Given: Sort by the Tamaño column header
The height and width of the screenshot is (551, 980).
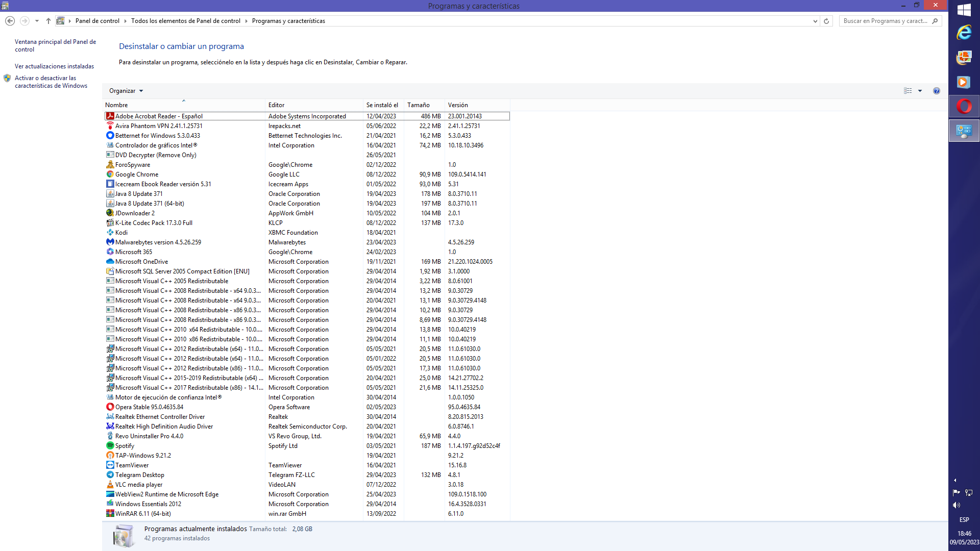Looking at the screenshot, I should pyautogui.click(x=424, y=105).
